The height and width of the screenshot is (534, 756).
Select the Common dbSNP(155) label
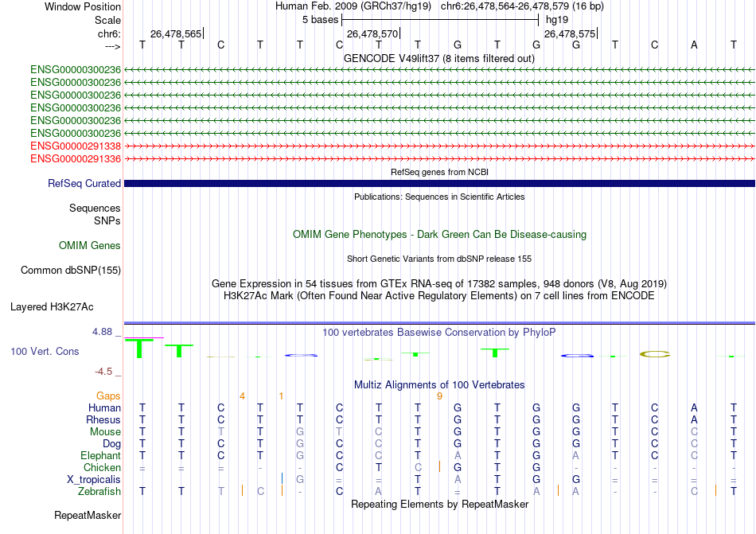point(71,271)
